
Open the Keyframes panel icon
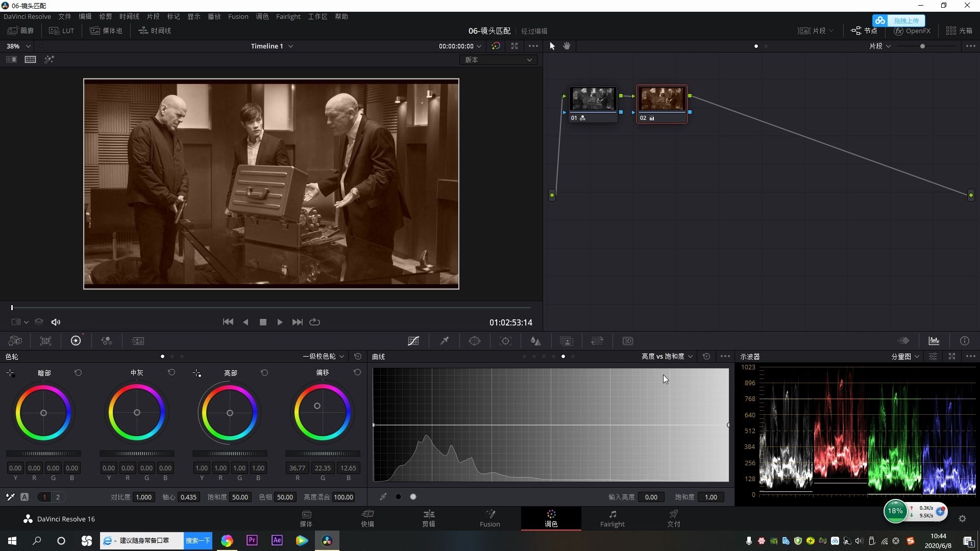(904, 341)
